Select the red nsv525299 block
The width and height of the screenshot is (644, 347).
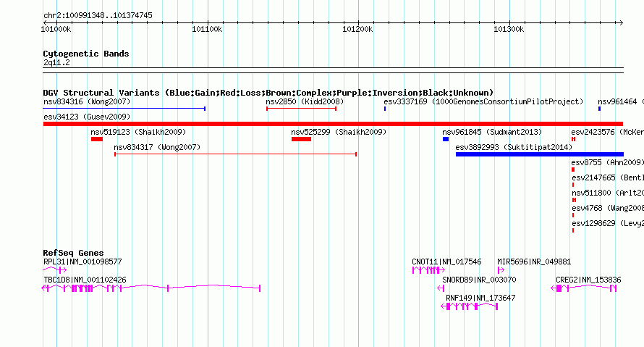[302, 139]
